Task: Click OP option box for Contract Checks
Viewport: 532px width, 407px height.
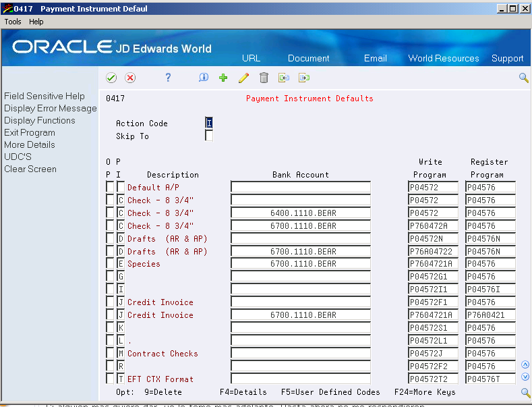Action: [x=110, y=353]
